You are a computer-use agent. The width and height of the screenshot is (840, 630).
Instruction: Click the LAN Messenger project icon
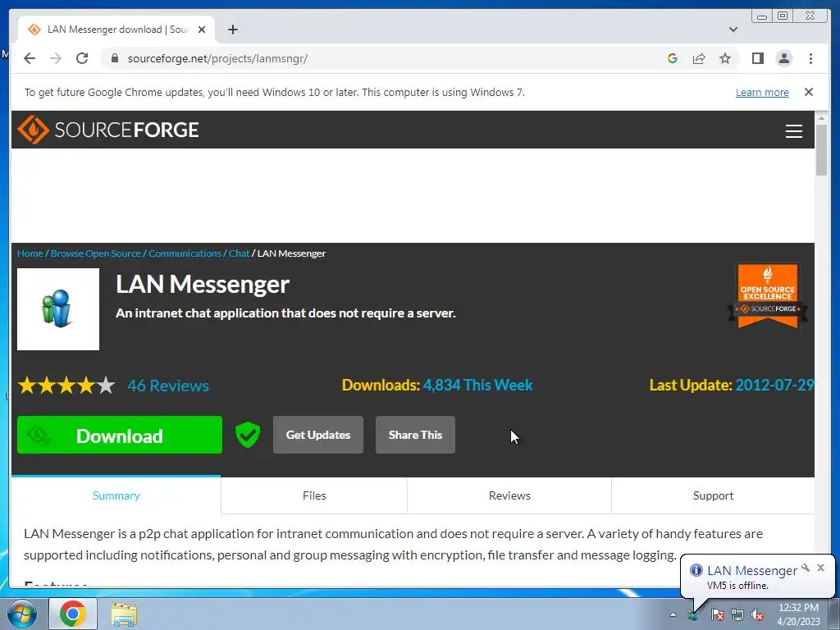(x=58, y=309)
